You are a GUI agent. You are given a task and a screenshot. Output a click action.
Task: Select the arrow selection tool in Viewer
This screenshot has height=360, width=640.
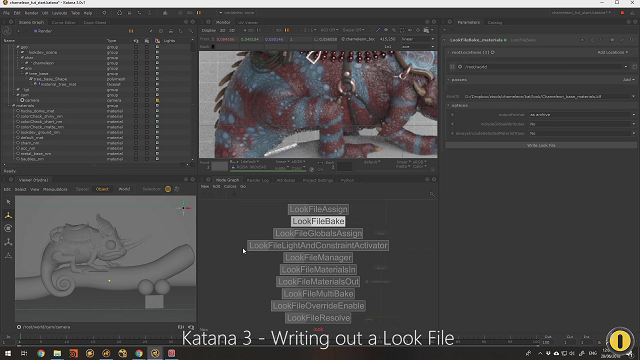coord(8,202)
